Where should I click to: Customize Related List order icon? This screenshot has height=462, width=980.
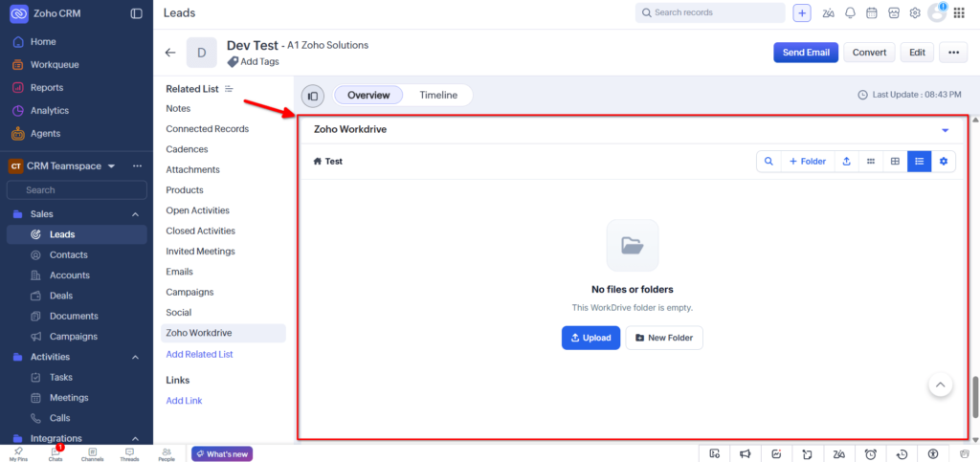point(229,89)
